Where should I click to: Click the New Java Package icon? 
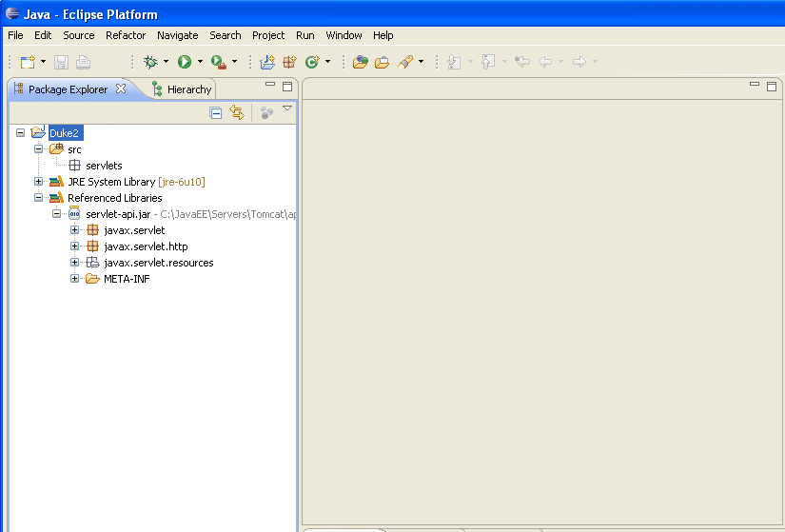pyautogui.click(x=289, y=62)
